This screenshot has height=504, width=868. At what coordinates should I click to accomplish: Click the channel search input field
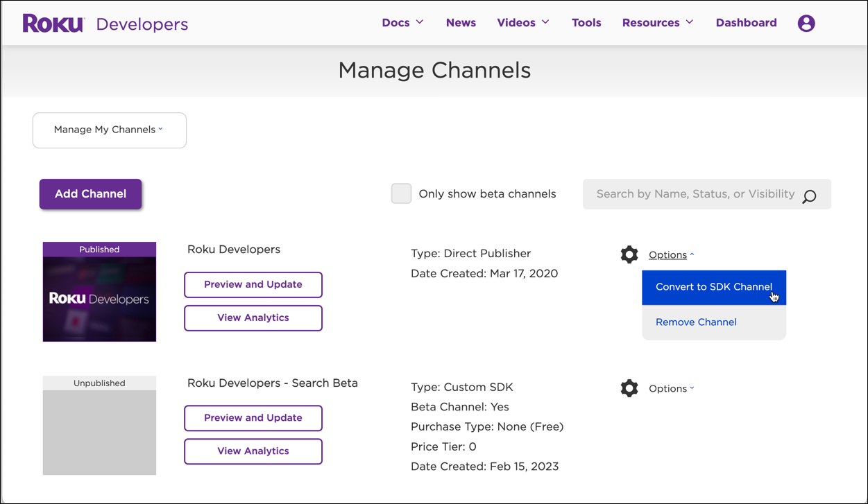point(687,194)
